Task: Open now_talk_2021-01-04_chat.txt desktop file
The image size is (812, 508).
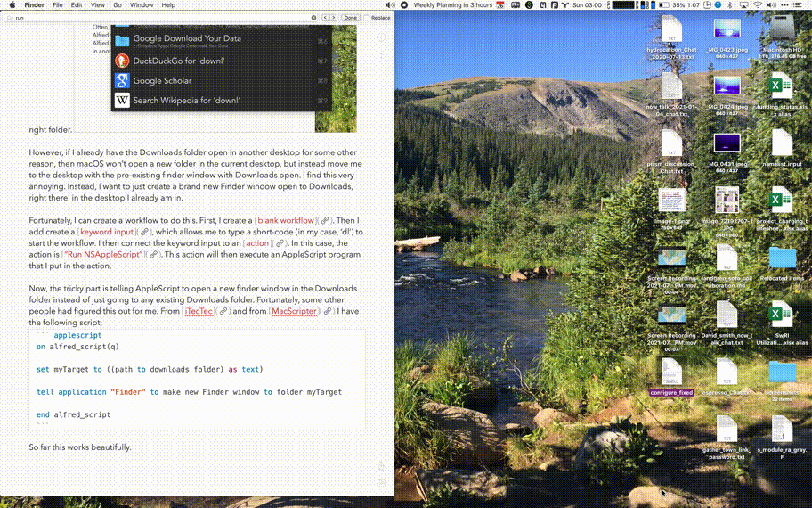Action: [671, 86]
